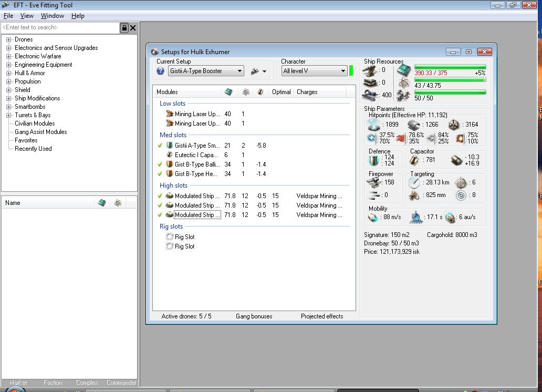This screenshot has width=542, height=392.
Task: Click the Firepower turret icon
Action: (x=373, y=182)
